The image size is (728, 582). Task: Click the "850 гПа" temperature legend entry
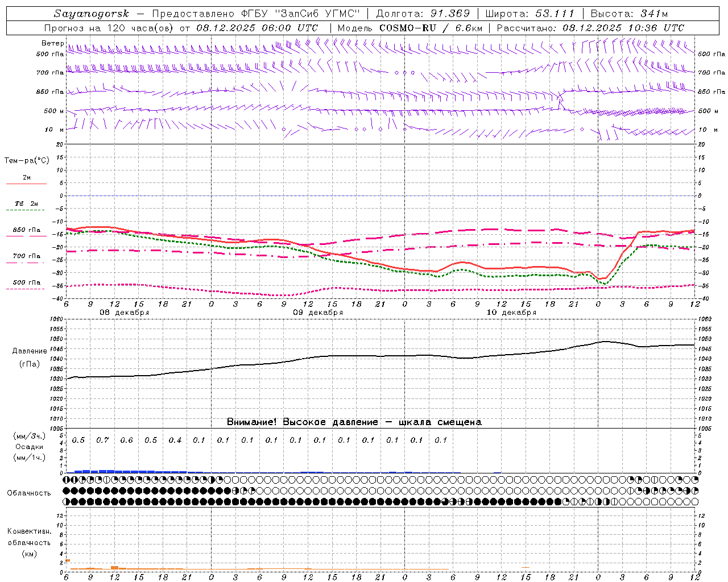pyautogui.click(x=26, y=230)
